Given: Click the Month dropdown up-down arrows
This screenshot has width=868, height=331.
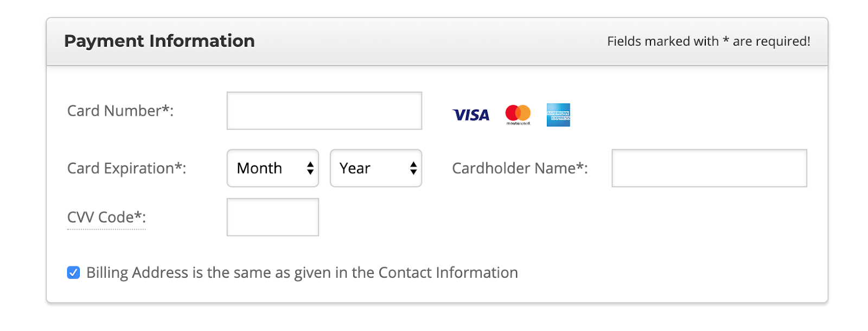Looking at the screenshot, I should 310,168.
